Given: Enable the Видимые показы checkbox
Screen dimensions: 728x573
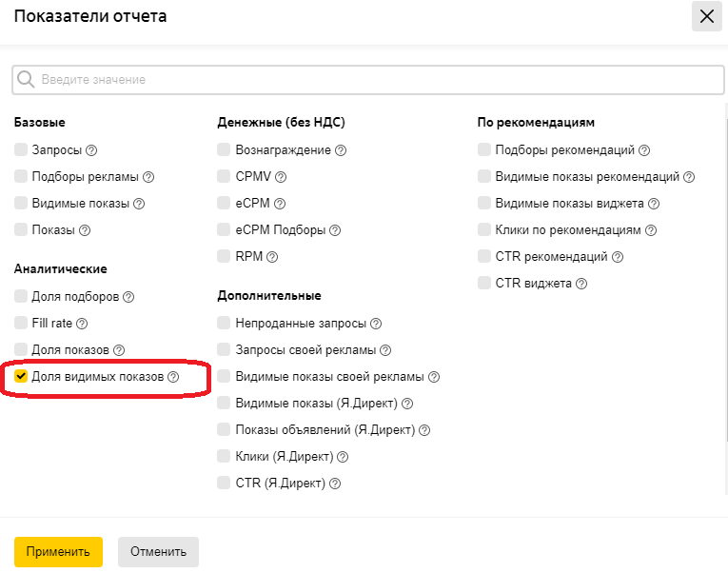Looking at the screenshot, I should (21, 203).
